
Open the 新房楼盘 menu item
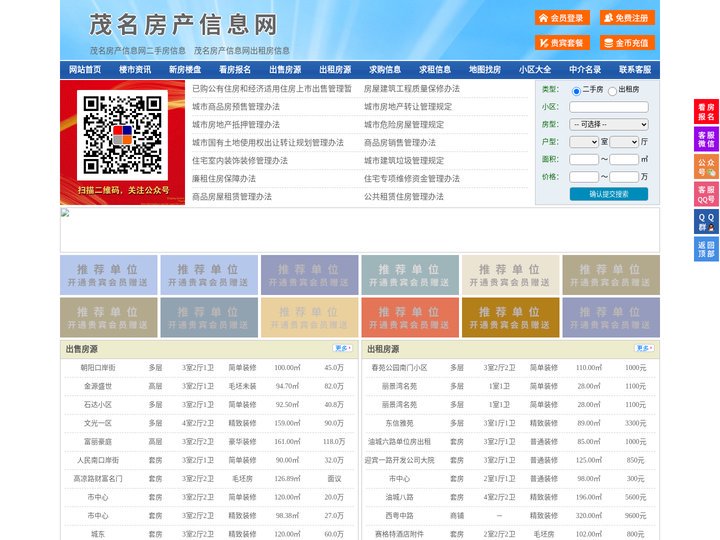point(185,70)
